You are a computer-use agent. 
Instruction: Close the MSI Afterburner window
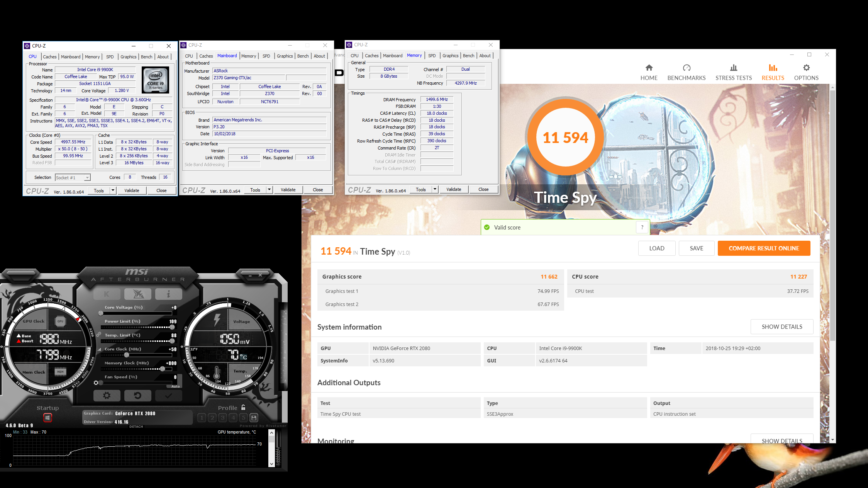click(x=260, y=275)
